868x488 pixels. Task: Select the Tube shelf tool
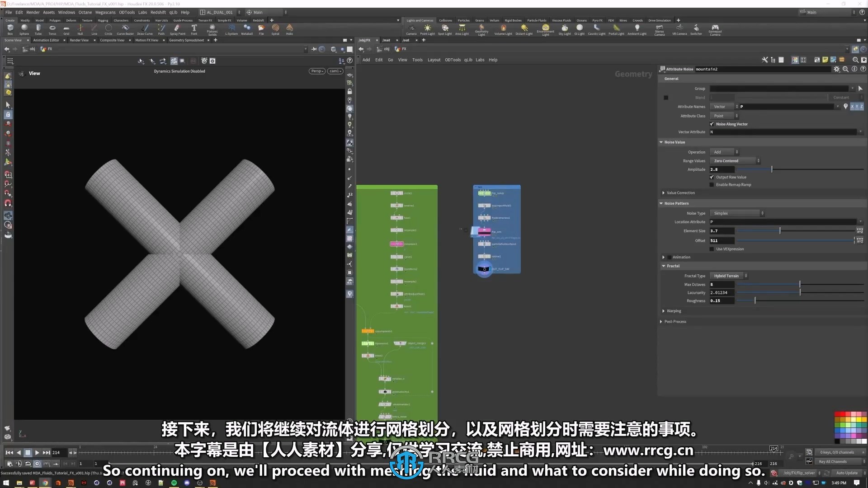38,29
